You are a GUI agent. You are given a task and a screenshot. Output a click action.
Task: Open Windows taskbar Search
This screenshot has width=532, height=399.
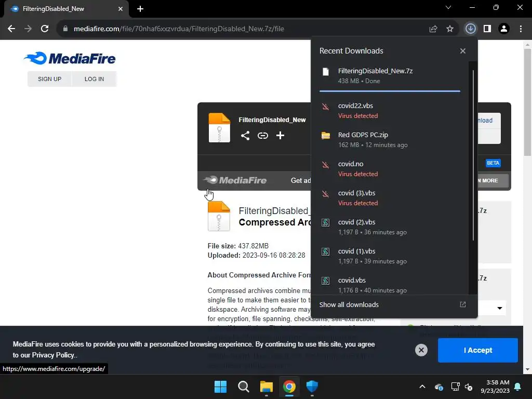[243, 387]
